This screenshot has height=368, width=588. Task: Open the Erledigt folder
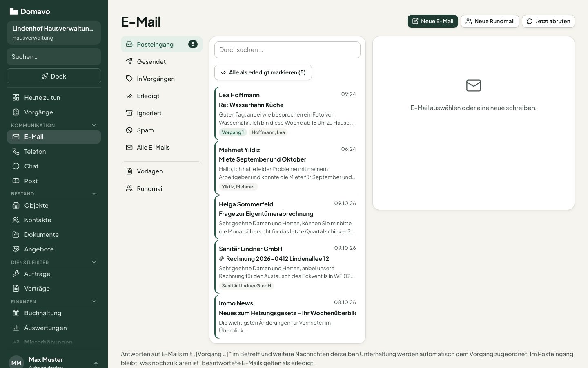(x=162, y=96)
